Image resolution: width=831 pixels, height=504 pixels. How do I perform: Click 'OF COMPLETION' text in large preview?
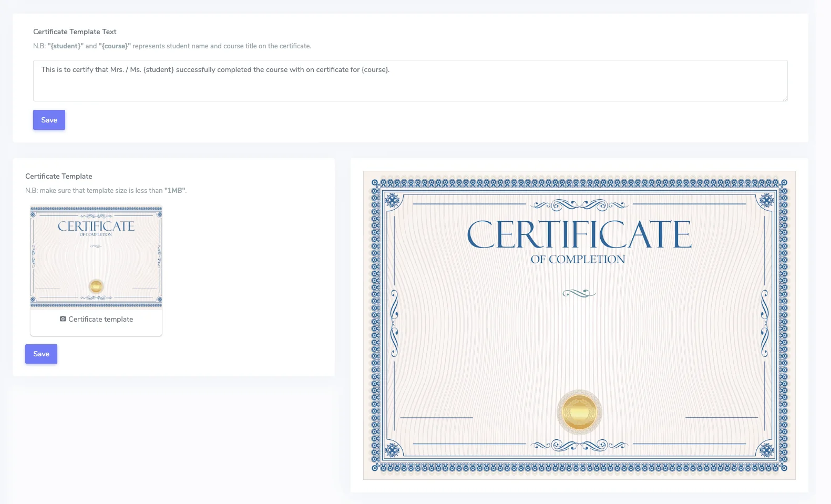pyautogui.click(x=578, y=260)
